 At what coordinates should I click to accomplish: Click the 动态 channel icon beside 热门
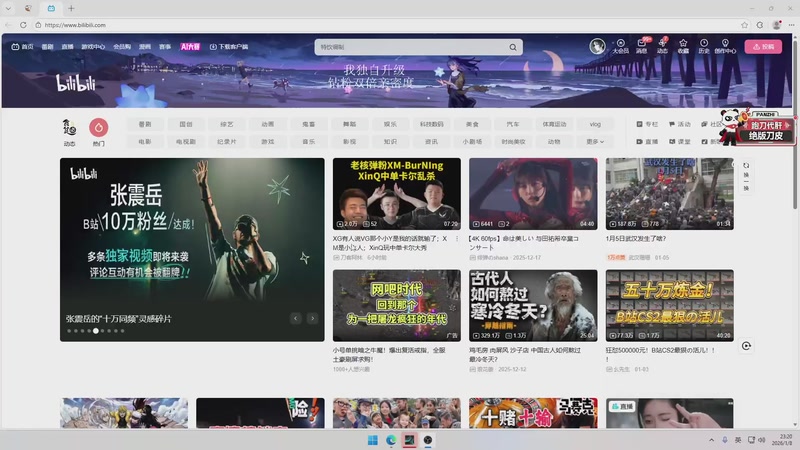click(69, 128)
